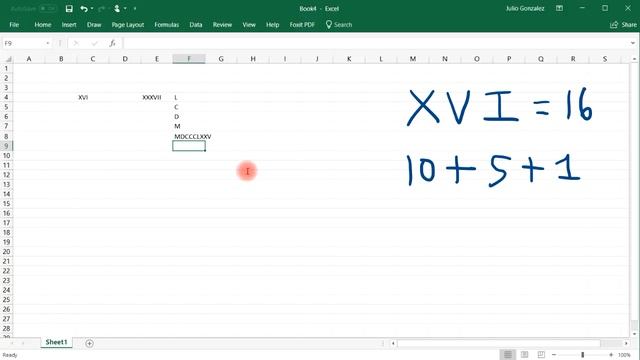The image size is (640, 360).
Task: Select cell containing XVI
Action: click(93, 97)
